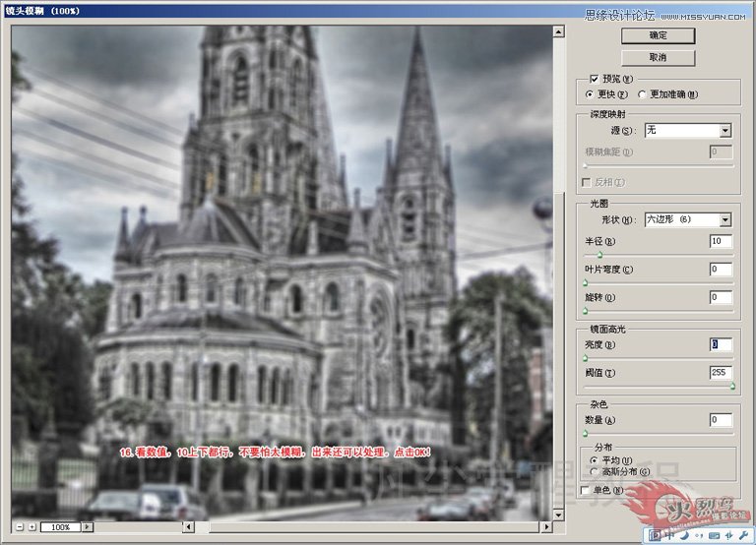
Task: Click the IME 中 Chinese mode icon
Action: pos(670,535)
